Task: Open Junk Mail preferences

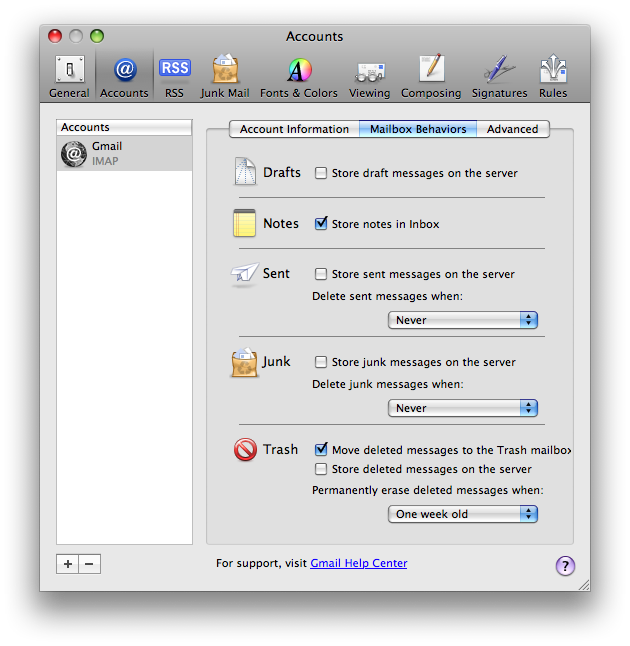Action: click(x=225, y=77)
